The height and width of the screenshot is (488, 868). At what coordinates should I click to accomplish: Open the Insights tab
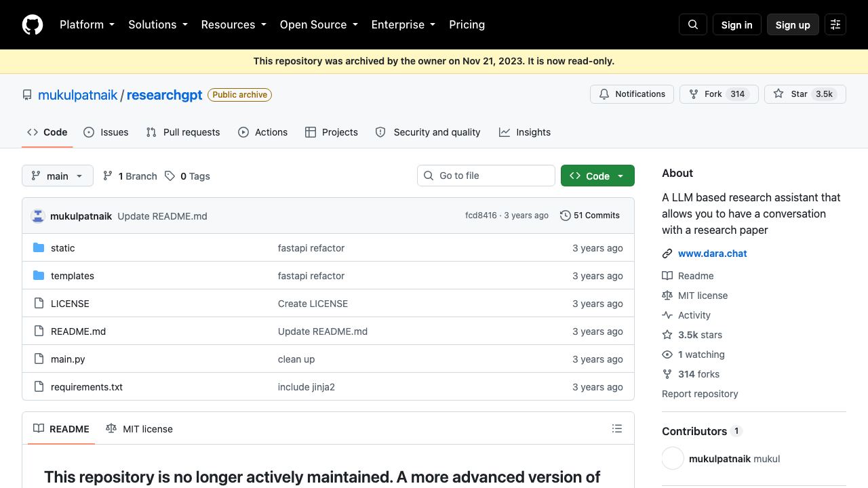[525, 132]
